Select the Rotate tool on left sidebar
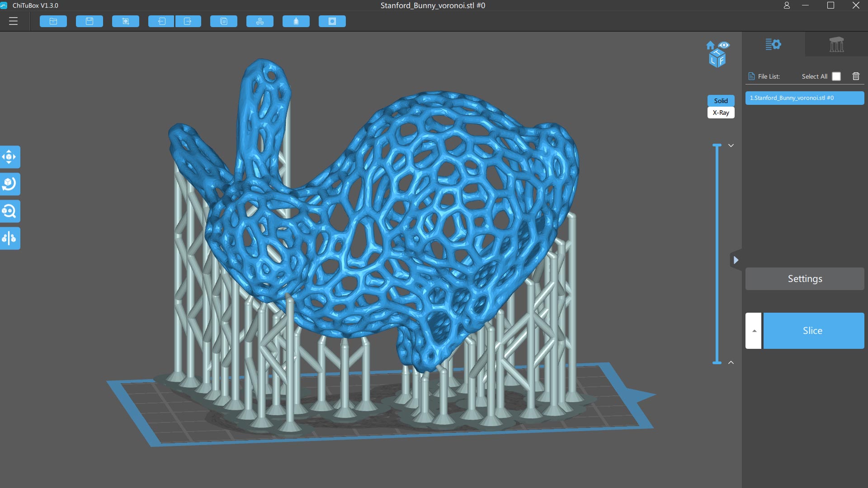This screenshot has height=488, width=868. pyautogui.click(x=9, y=184)
